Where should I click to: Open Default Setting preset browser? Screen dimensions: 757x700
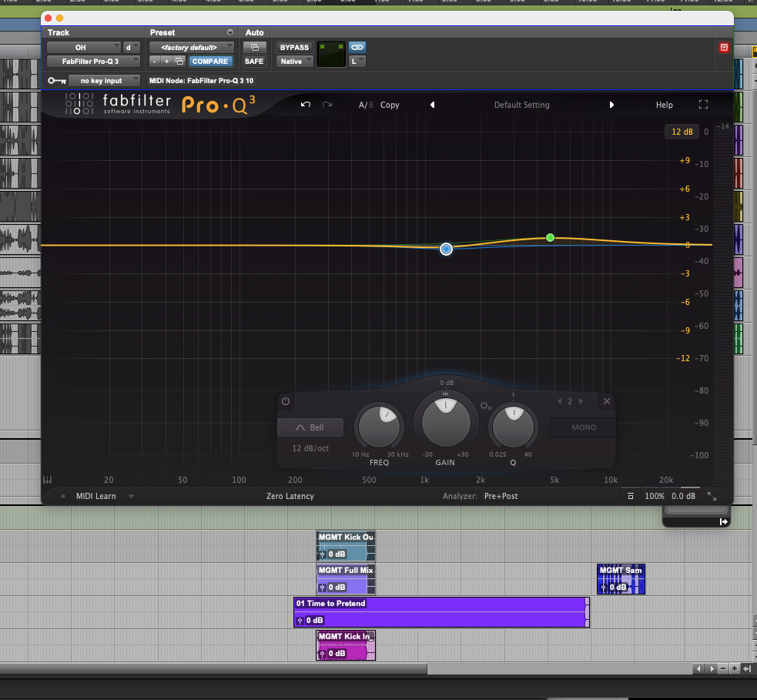[x=521, y=105]
